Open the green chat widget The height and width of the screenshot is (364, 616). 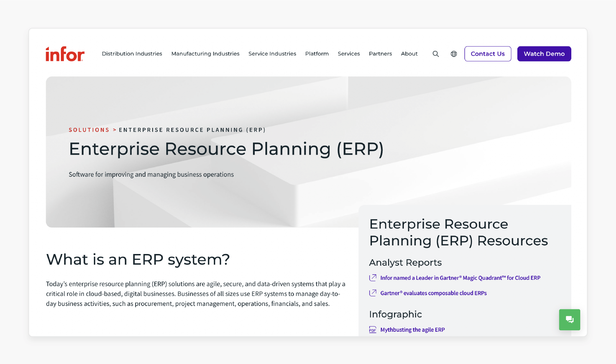click(x=569, y=320)
